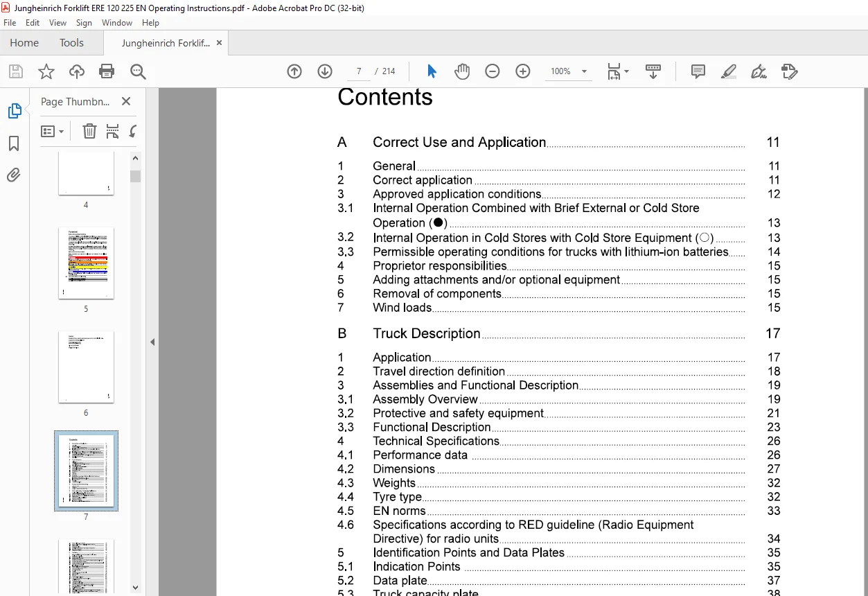Open the Find text search tool
868x596 pixels.
click(x=138, y=71)
